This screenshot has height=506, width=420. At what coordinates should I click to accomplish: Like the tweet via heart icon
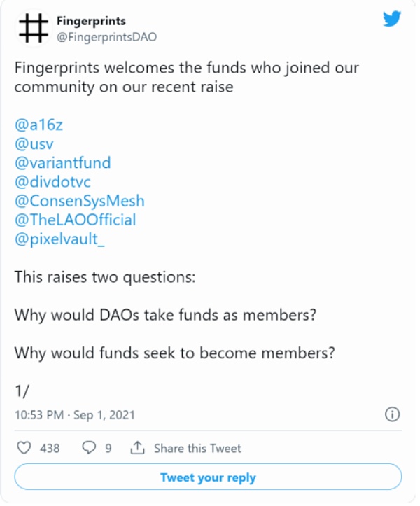coord(24,448)
